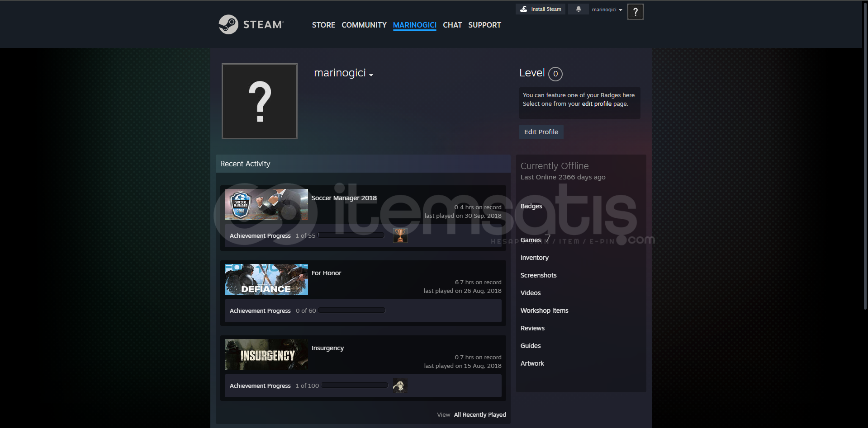Expand the marinogici account dropdown in the header
The height and width of the screenshot is (428, 868).
(x=607, y=9)
